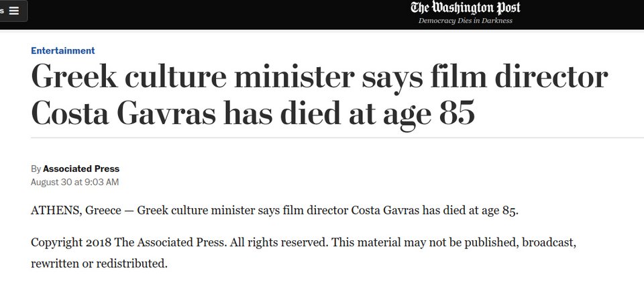Click 'film director' in the headline

pos(519,77)
